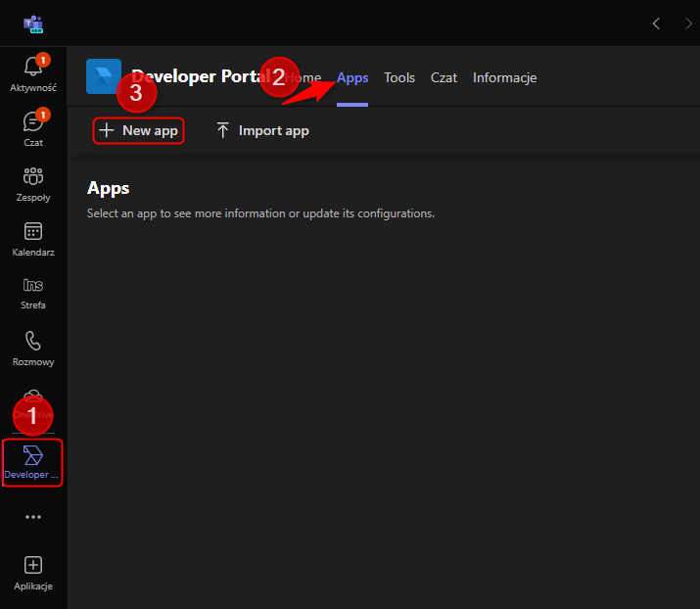Open the Czat tab in the header
This screenshot has height=609, width=700.
click(x=443, y=77)
